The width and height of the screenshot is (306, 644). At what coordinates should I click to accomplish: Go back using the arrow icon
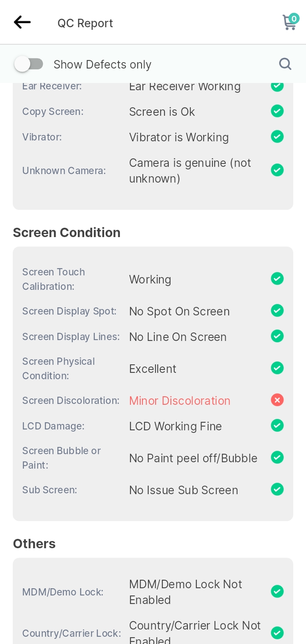[22, 22]
